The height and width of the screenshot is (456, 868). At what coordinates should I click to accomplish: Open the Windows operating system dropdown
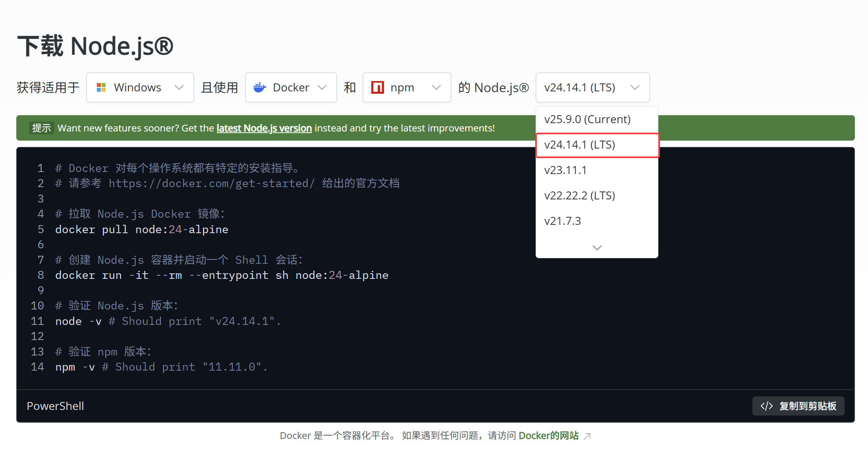(140, 87)
